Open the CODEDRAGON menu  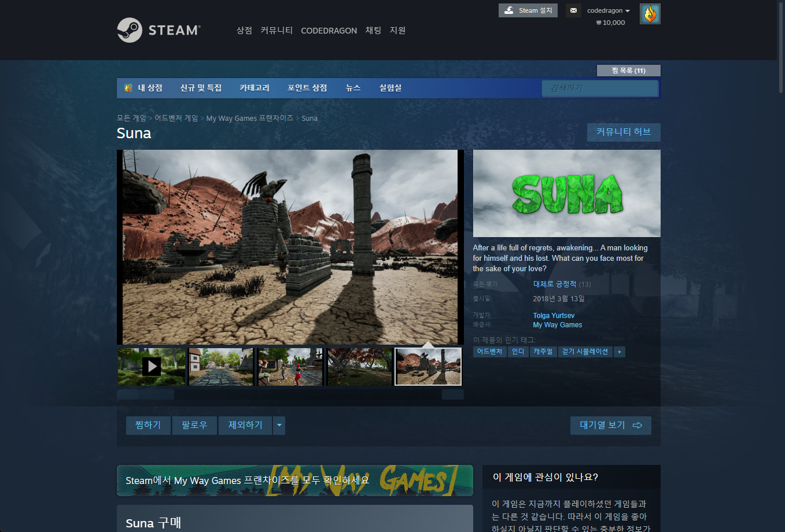pyautogui.click(x=329, y=31)
